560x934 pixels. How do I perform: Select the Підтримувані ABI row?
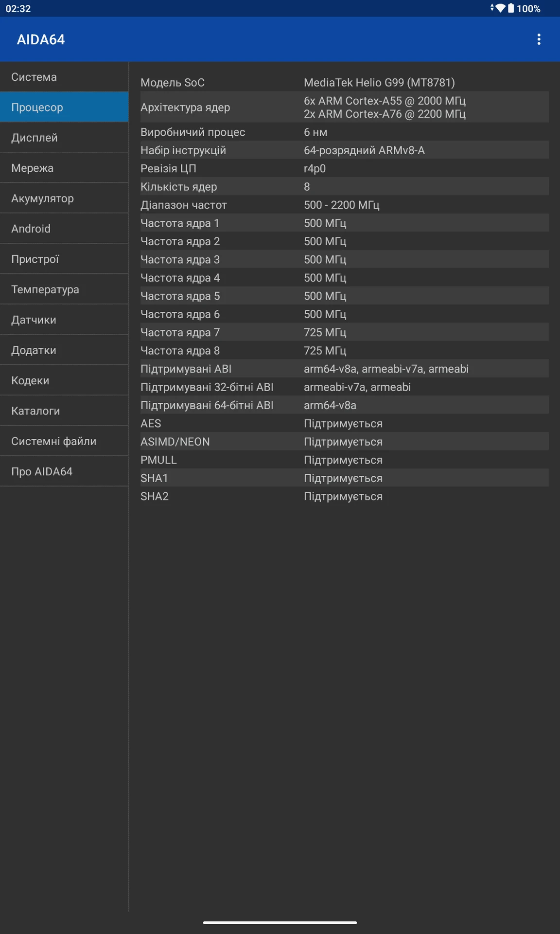(345, 369)
